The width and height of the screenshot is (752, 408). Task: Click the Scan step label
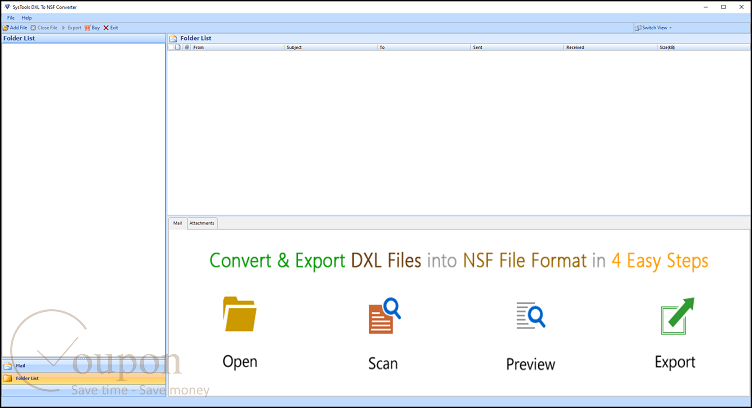[x=383, y=363]
